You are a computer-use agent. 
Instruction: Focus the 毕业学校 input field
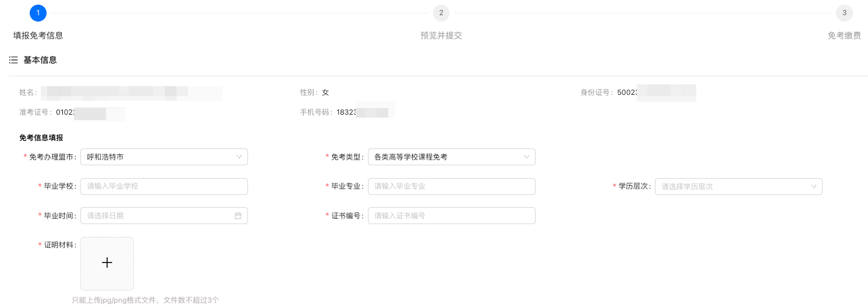(x=164, y=186)
